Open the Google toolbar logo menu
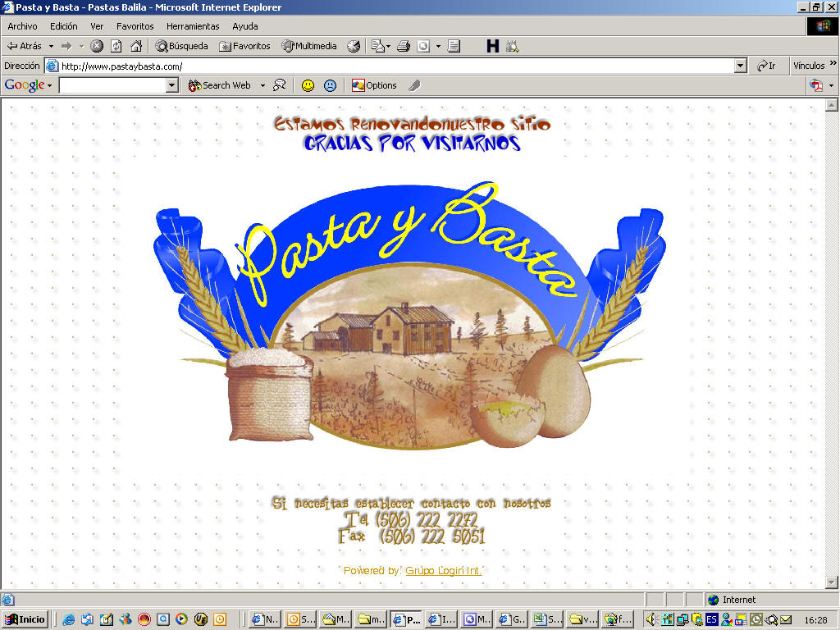Image resolution: width=840 pixels, height=630 pixels. (28, 85)
